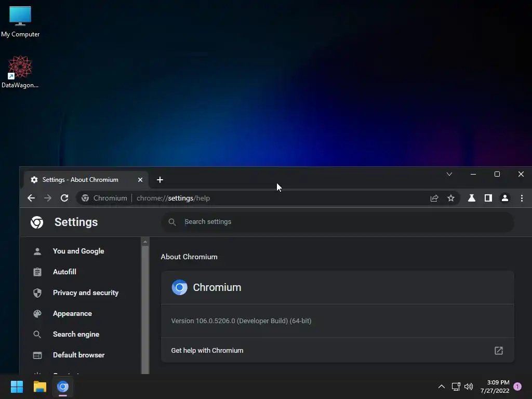
Task: Maximize the Chromium window
Action: (497, 174)
